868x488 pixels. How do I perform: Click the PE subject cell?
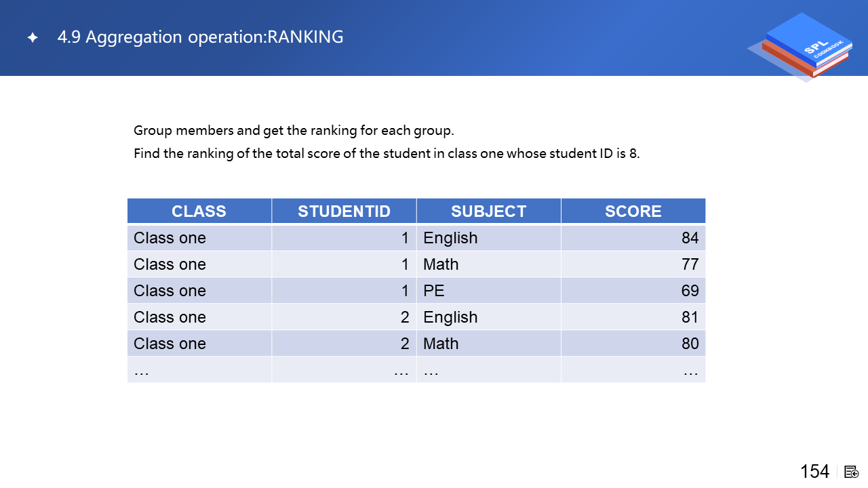point(434,291)
